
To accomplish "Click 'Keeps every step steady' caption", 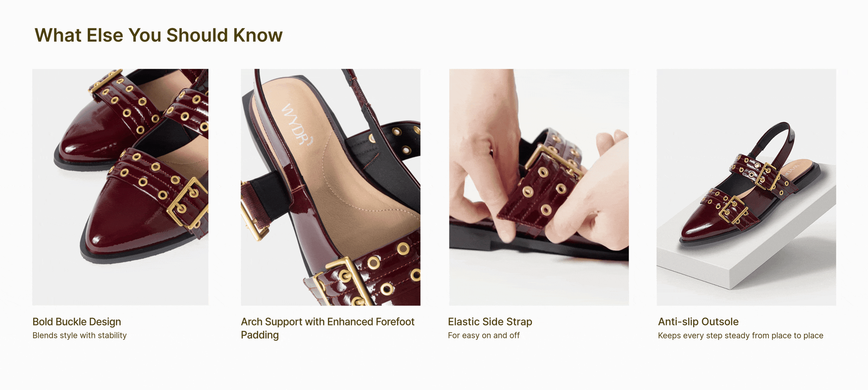I will (x=740, y=335).
